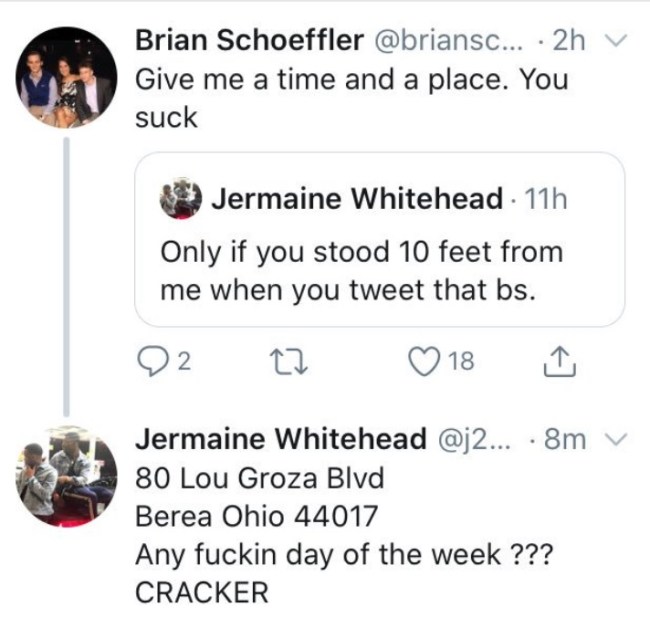The width and height of the screenshot is (650, 618).
Task: Open the chevron menu on Jermaine's 8m reply
Action: [614, 441]
